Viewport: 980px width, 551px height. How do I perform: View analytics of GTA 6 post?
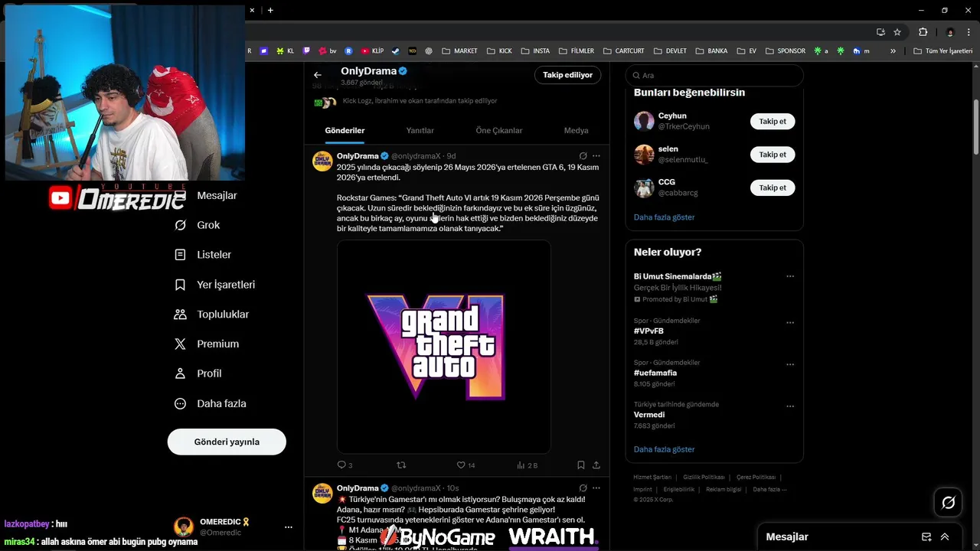[x=521, y=465]
